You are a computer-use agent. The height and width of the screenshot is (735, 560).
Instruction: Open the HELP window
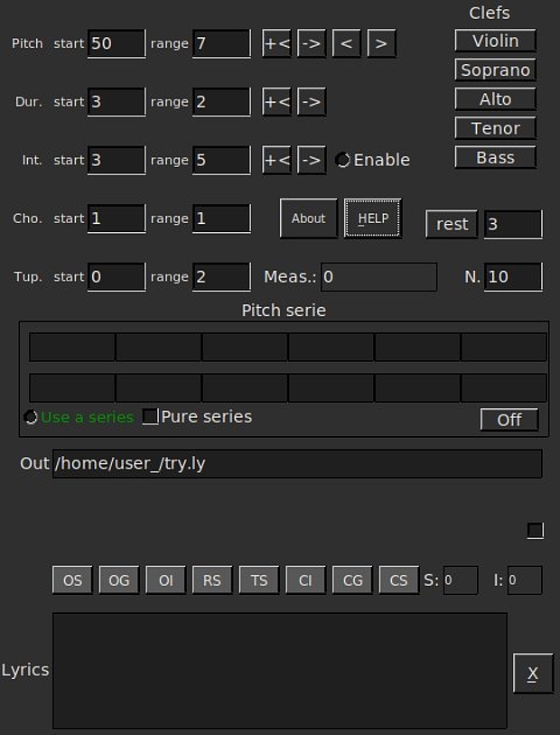[373, 219]
